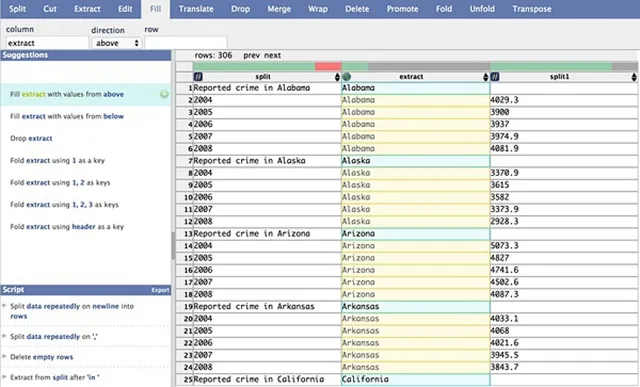Image resolution: width=640 pixels, height=387 pixels.
Task: Expand the Extract from split script step
Action: click(x=4, y=377)
